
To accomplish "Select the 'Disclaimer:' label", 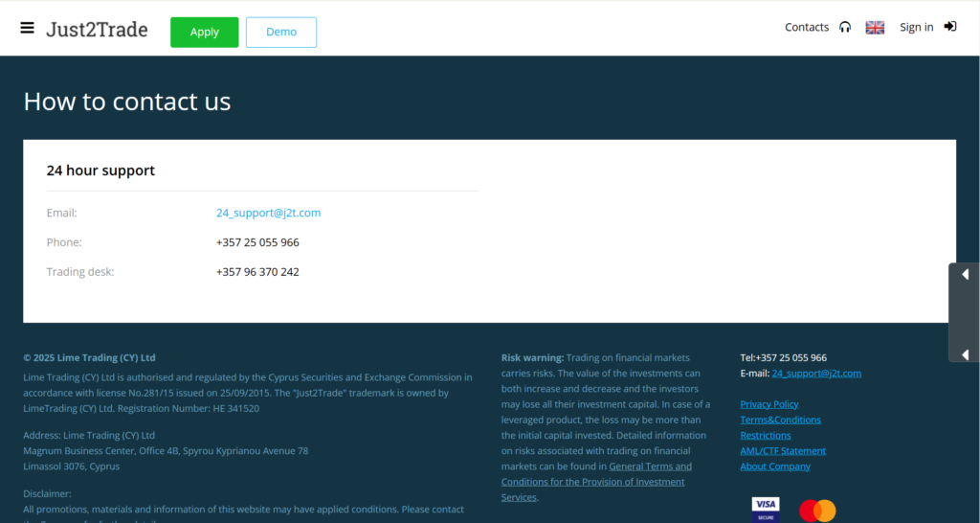I will (48, 494).
